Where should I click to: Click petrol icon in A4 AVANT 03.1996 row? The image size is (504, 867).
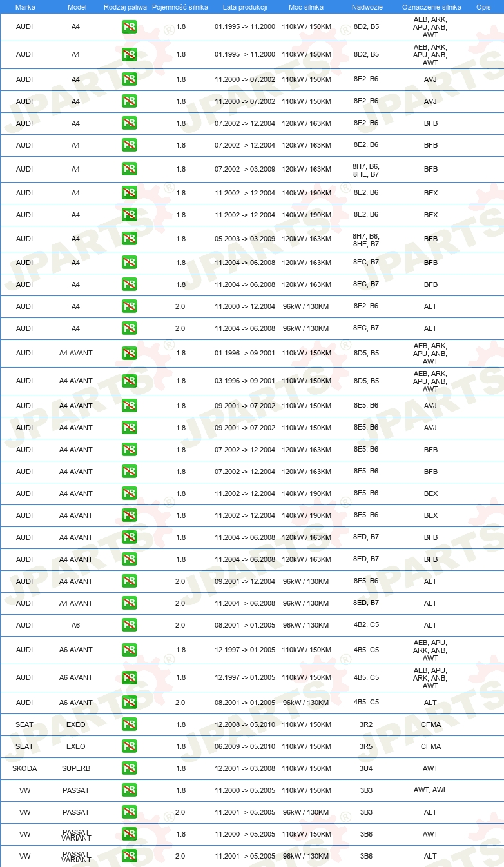[x=129, y=381]
